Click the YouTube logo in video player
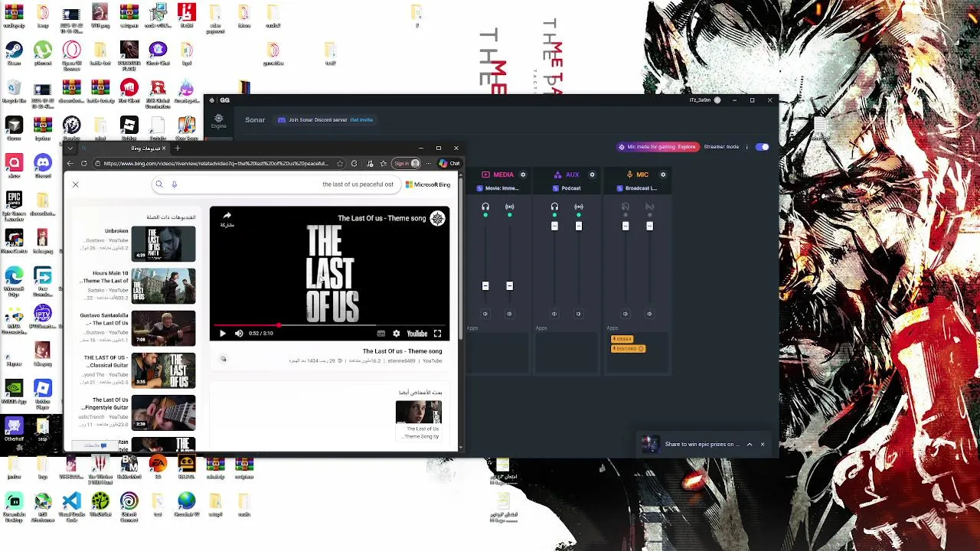This screenshot has width=980, height=551. click(417, 334)
